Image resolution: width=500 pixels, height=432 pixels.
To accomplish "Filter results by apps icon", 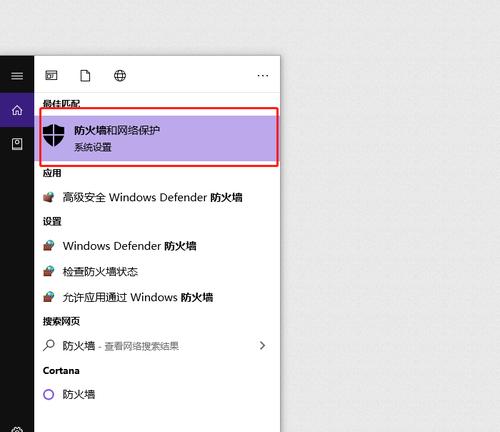I will [51, 75].
